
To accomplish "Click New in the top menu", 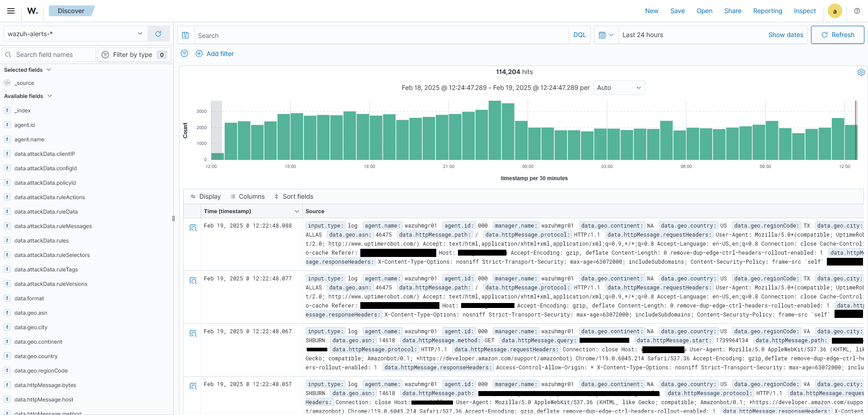I will coord(651,11).
